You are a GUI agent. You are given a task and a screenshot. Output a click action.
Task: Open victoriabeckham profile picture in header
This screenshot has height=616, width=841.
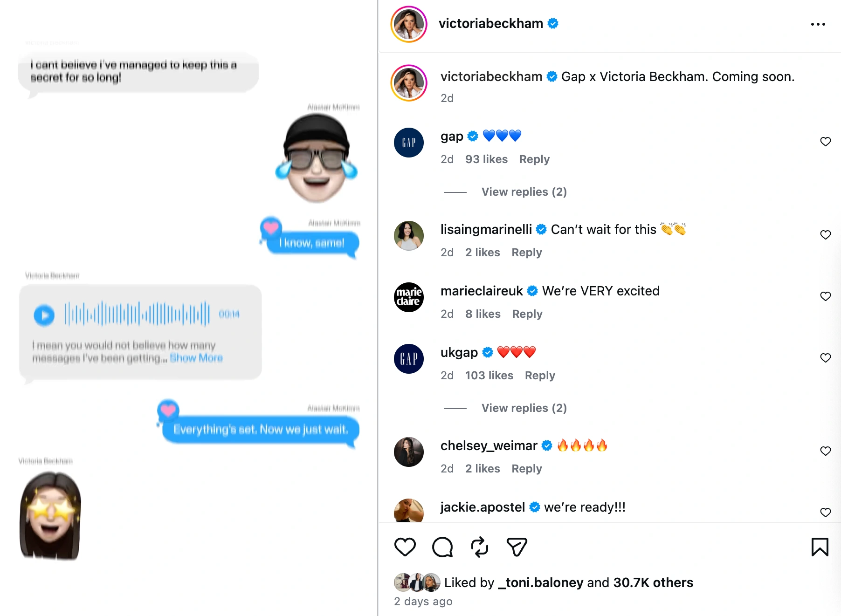[409, 24]
